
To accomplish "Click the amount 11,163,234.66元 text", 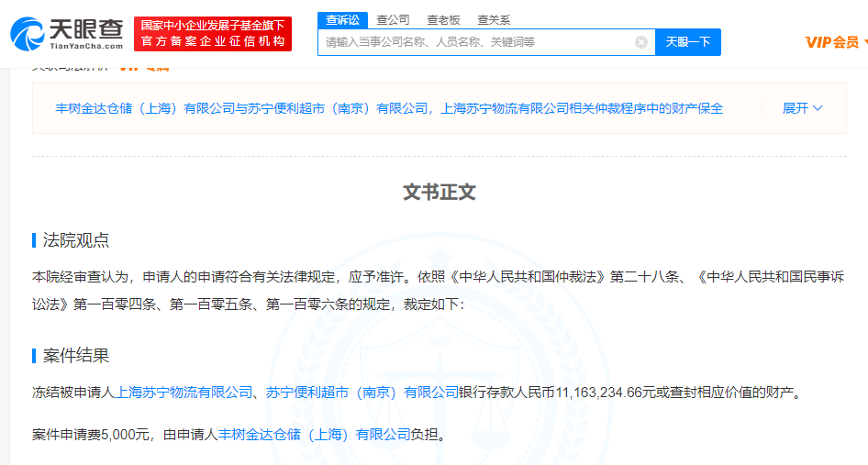I will [606, 393].
